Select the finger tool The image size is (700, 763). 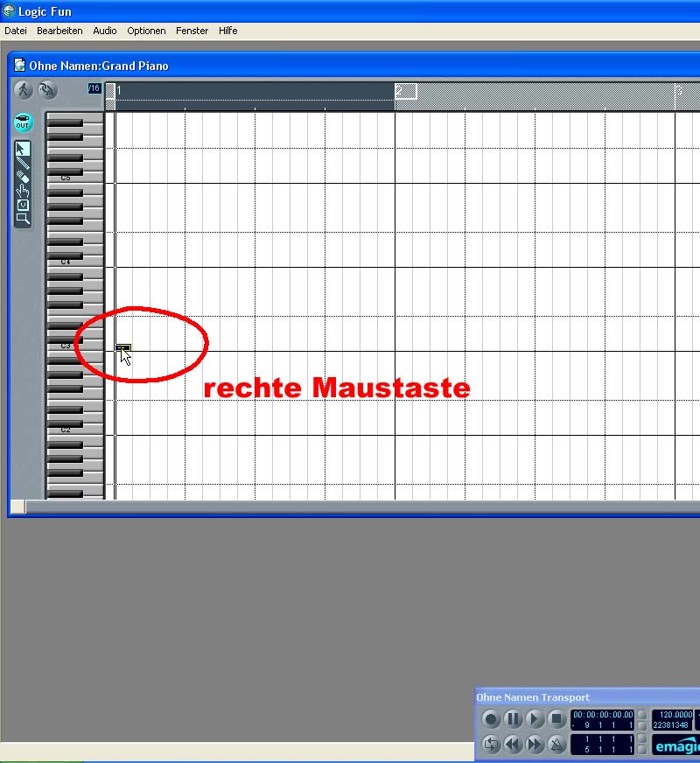(23, 191)
